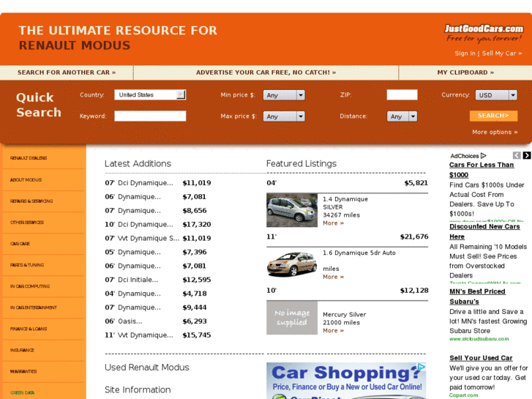
Task: Open Discounted New Cars Here ad
Action: point(484,231)
